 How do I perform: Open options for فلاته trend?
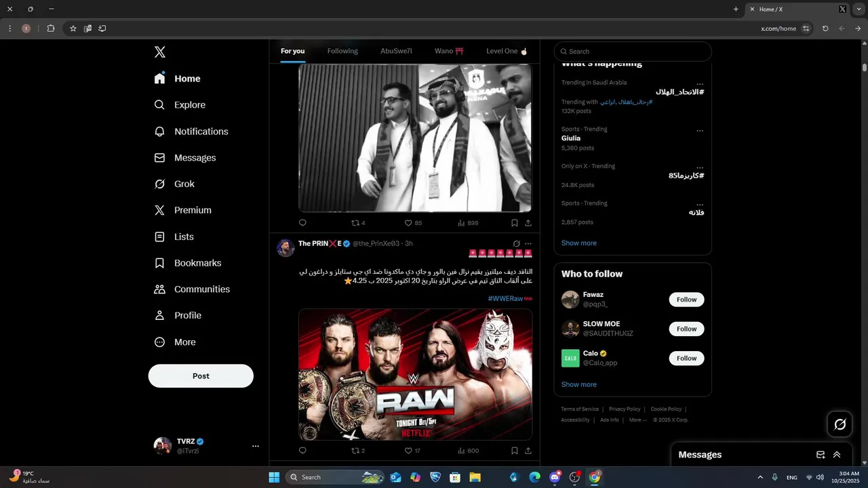(x=700, y=204)
